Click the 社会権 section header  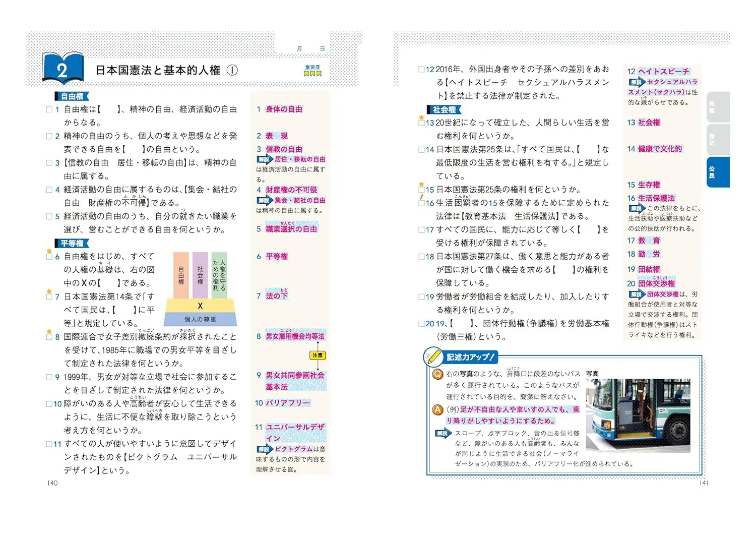point(444,109)
